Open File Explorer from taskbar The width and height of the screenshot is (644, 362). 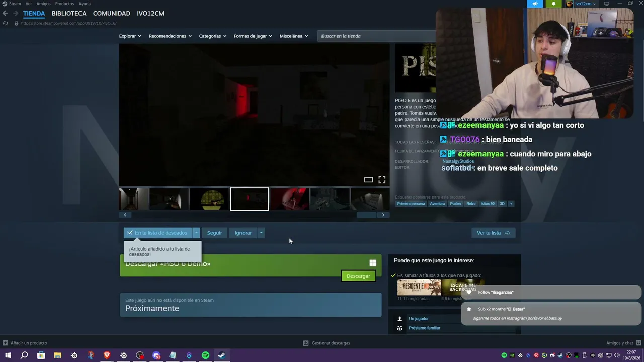pyautogui.click(x=57, y=355)
